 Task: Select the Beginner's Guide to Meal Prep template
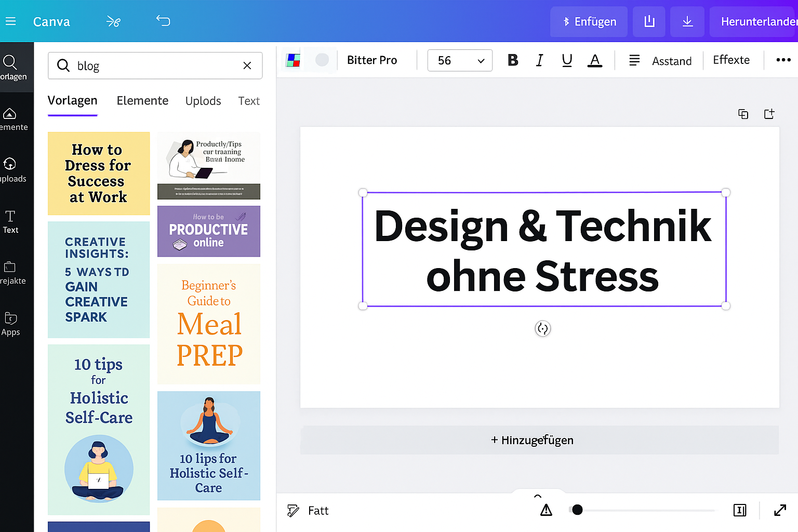pyautogui.click(x=209, y=324)
